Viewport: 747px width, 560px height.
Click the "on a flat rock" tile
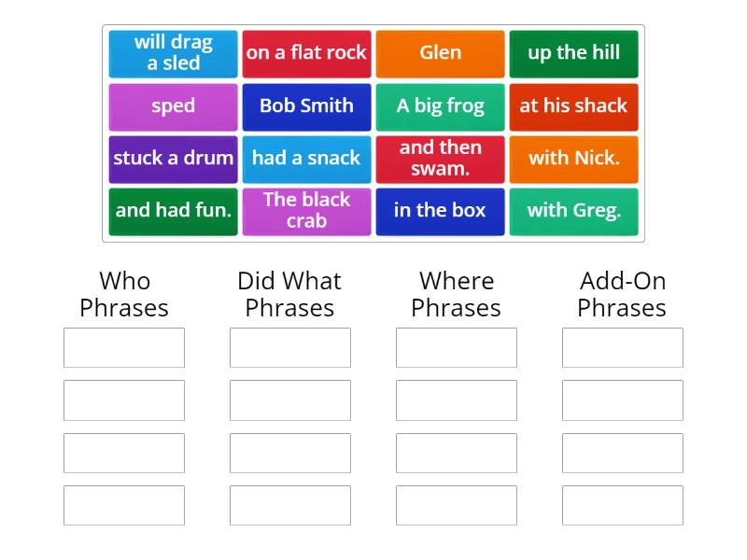[306, 53]
